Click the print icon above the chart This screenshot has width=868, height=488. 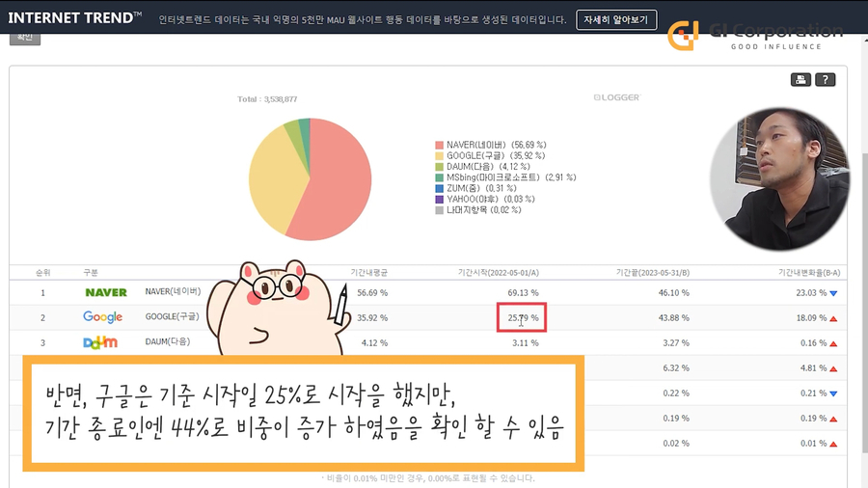coord(800,80)
